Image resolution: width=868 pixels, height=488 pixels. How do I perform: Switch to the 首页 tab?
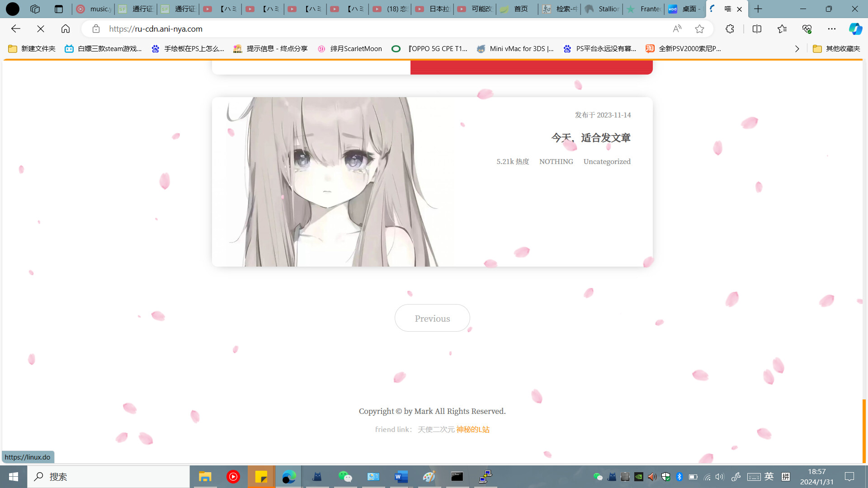[x=517, y=9]
